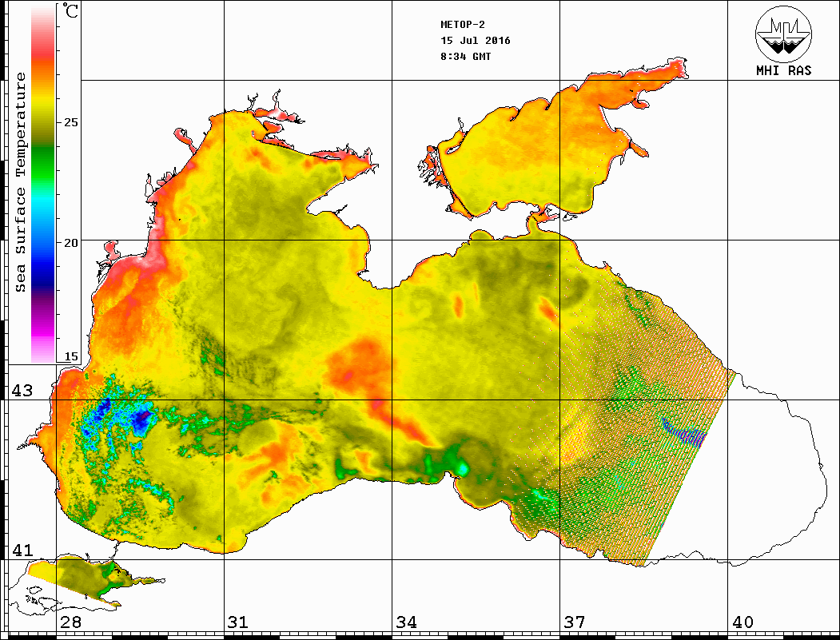Click the '15 Jul 2016' date text
The height and width of the screenshot is (640, 840).
476,41
